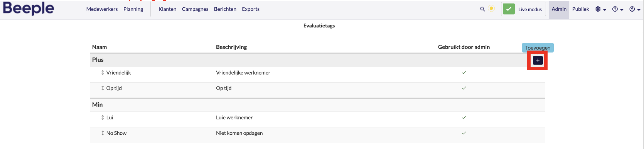644x149 pixels.
Task: Switch to the Publiek view
Action: [580, 9]
